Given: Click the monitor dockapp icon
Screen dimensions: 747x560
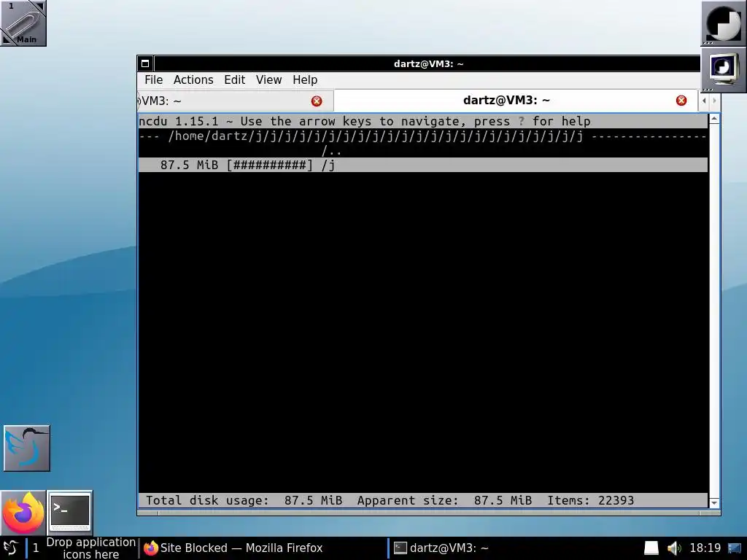Looking at the screenshot, I should coord(723,69).
